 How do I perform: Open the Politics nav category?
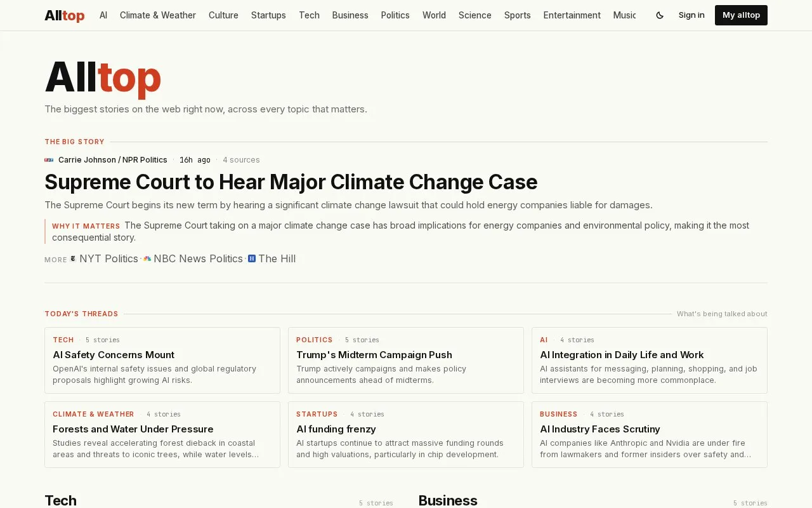[x=395, y=15]
